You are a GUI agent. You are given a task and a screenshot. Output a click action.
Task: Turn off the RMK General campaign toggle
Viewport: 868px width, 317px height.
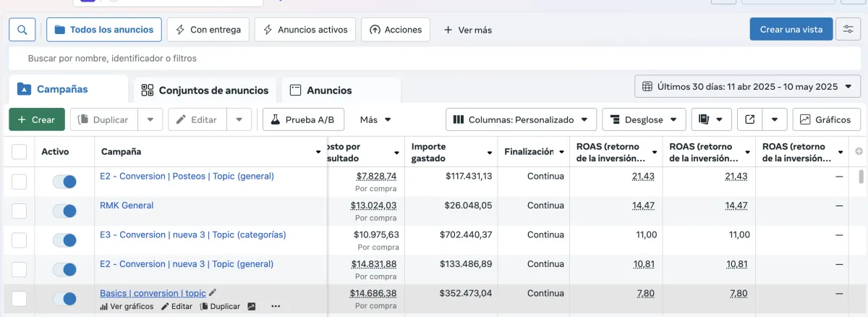click(x=64, y=211)
